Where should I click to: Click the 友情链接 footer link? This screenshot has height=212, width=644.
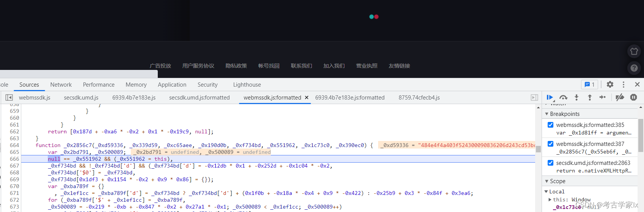pyautogui.click(x=399, y=66)
